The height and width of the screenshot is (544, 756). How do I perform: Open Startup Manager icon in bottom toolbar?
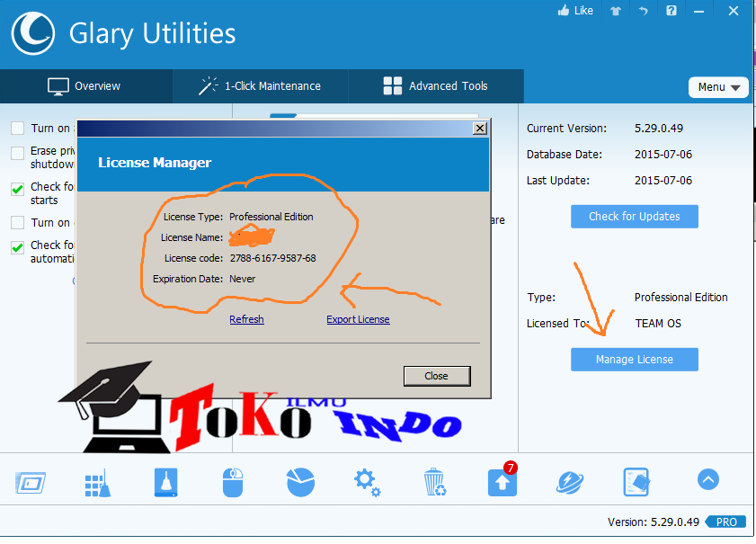pos(31,482)
